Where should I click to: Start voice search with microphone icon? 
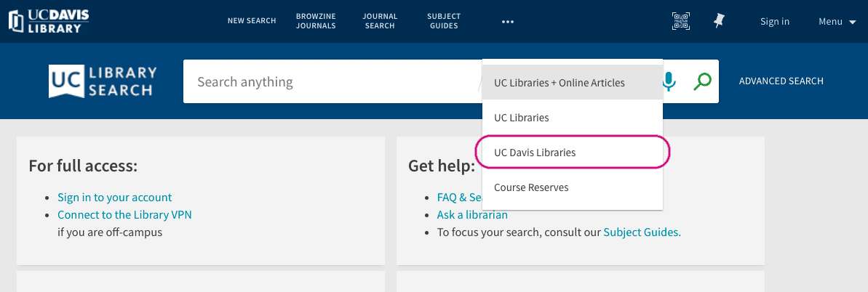tap(669, 81)
